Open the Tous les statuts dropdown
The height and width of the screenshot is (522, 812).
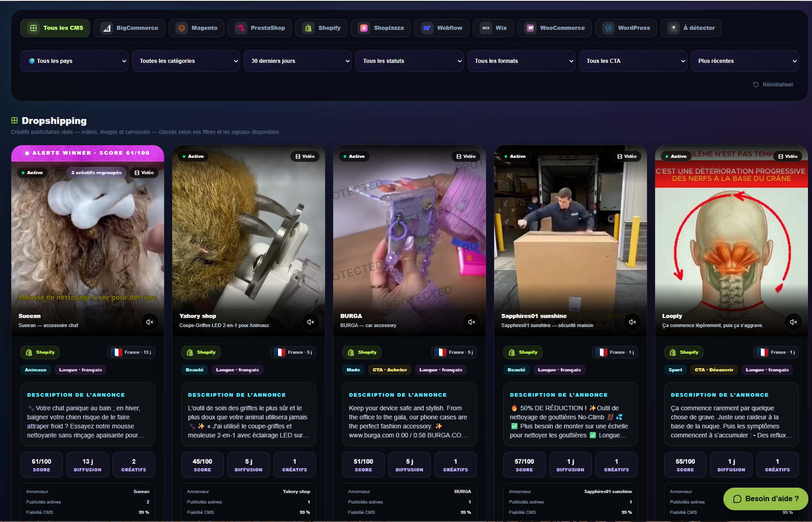pyautogui.click(x=409, y=61)
